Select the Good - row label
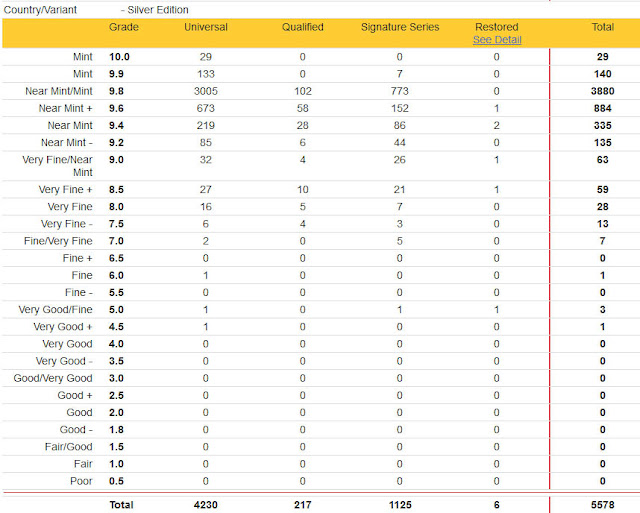Screen dimensions: 640x513 tap(76, 429)
